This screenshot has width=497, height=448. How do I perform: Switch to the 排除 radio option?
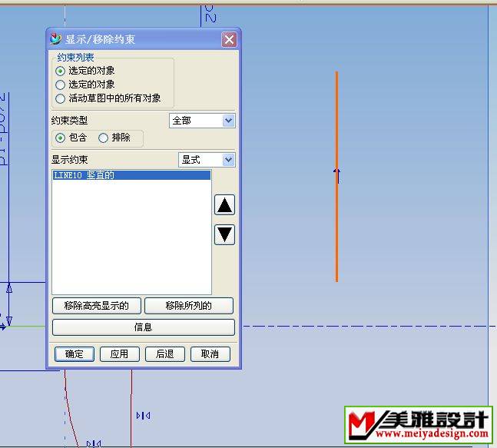pos(103,138)
